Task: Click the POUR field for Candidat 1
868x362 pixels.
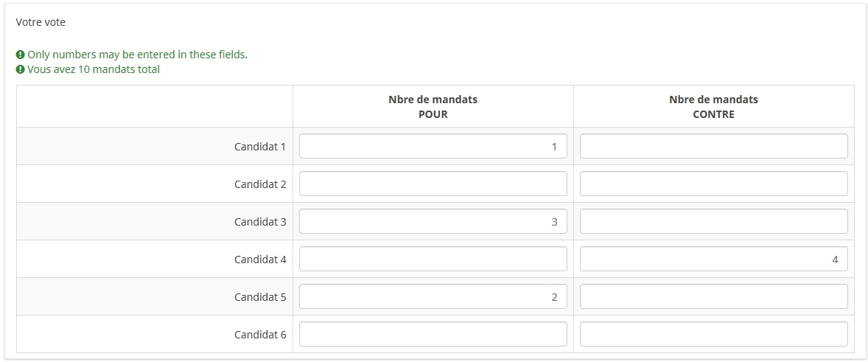Action: (x=433, y=146)
